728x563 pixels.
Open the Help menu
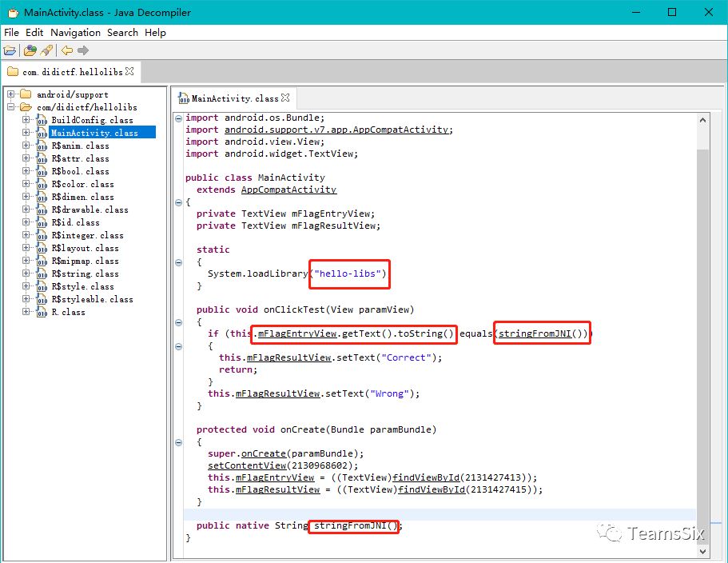[155, 33]
